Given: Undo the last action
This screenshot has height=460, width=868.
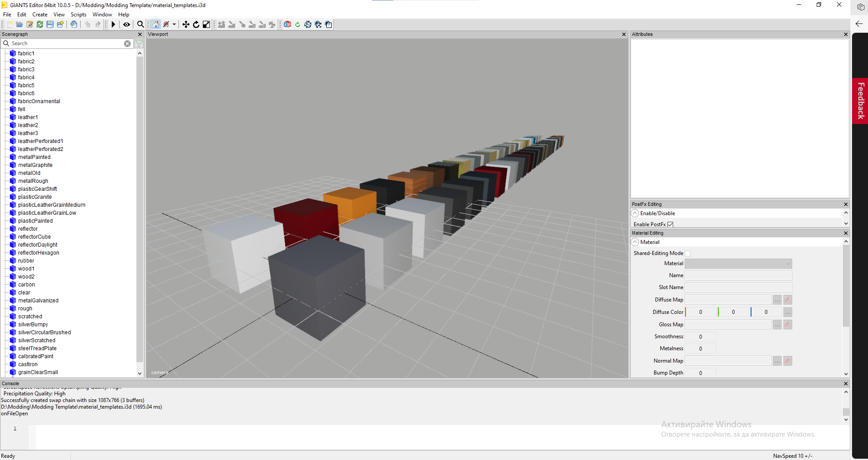Looking at the screenshot, I should 88,24.
